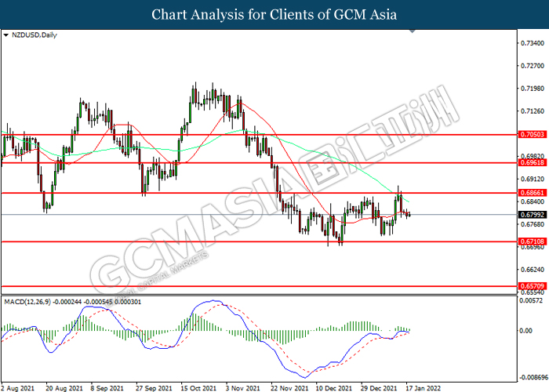The height and width of the screenshot is (392, 549).
Task: Click the chart shift marker triangle at top
Action: (x=413, y=31)
